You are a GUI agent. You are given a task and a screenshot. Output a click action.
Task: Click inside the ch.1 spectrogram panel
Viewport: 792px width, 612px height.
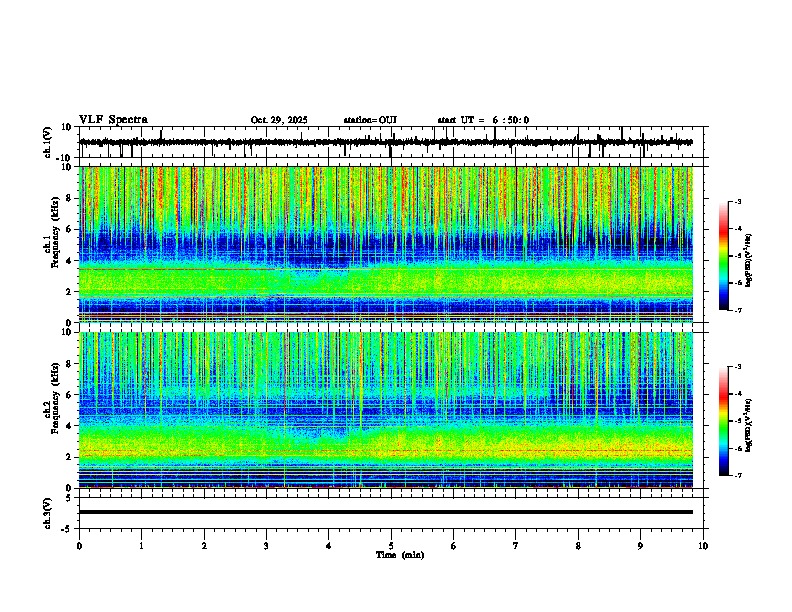pos(386,244)
